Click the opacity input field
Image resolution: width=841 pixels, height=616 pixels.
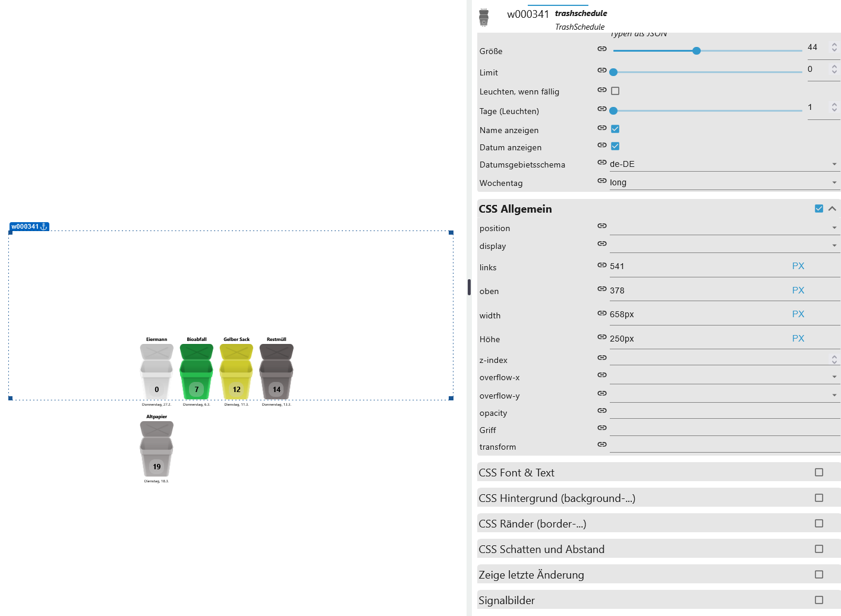click(725, 412)
